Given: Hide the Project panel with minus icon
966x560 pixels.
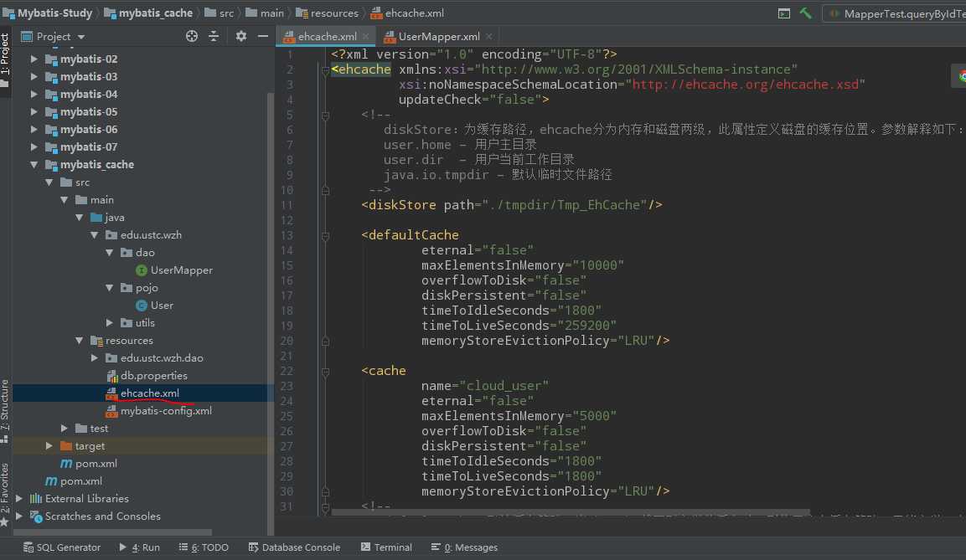Looking at the screenshot, I should (x=263, y=36).
